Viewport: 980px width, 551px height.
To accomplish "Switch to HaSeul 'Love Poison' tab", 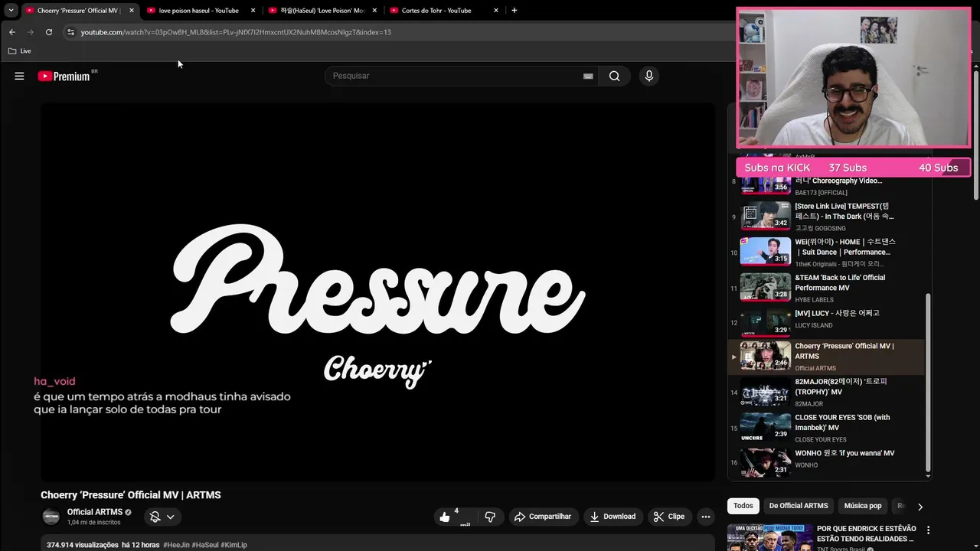I will (322, 11).
